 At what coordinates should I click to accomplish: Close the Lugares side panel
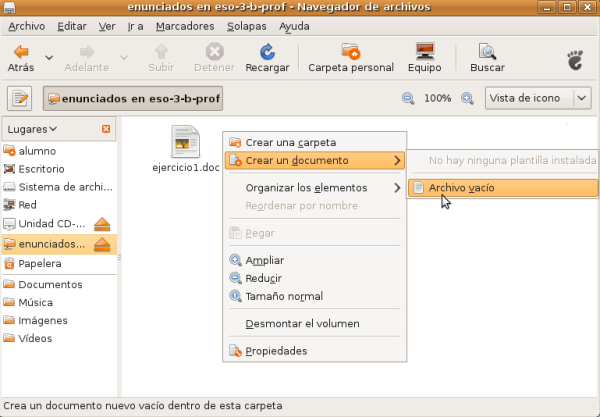[x=106, y=129]
